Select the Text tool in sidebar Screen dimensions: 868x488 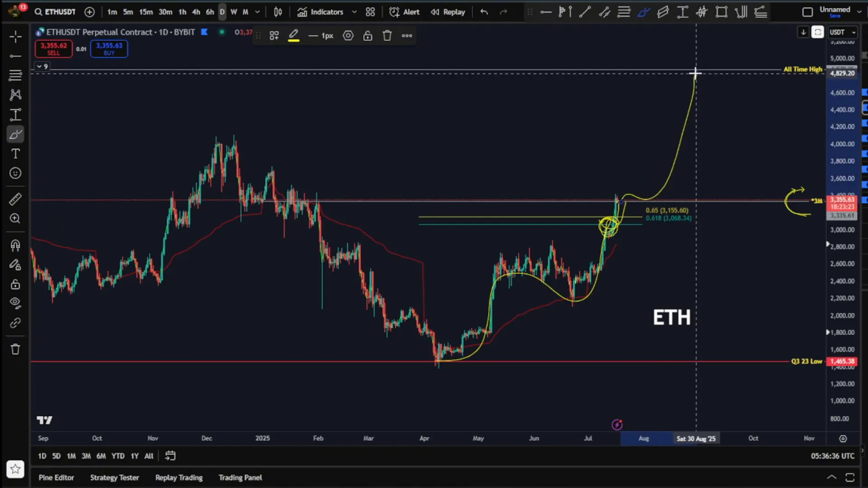tap(15, 154)
